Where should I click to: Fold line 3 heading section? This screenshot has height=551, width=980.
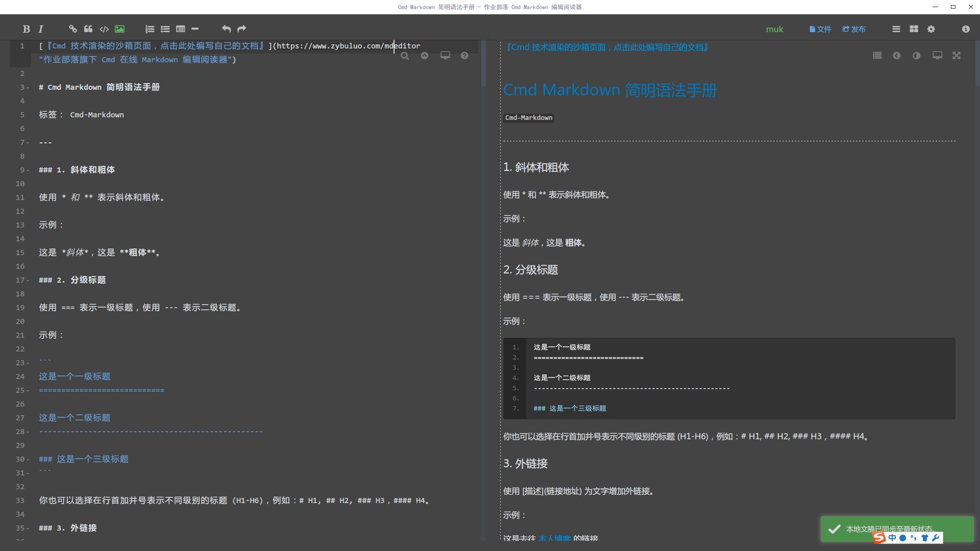tap(28, 88)
